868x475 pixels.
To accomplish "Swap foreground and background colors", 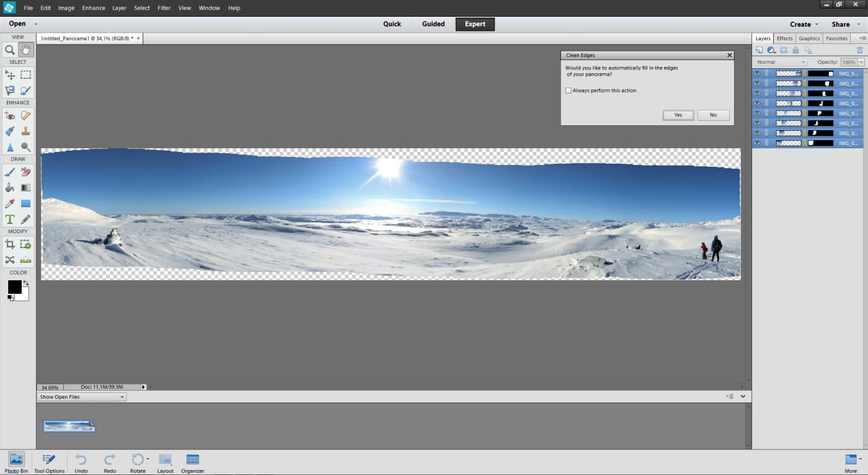I will pos(26,283).
